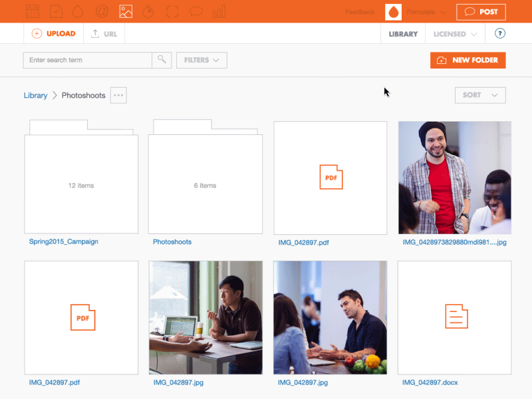532x399 pixels.
Task: Click the speech bubble comments icon
Action: coord(196,11)
